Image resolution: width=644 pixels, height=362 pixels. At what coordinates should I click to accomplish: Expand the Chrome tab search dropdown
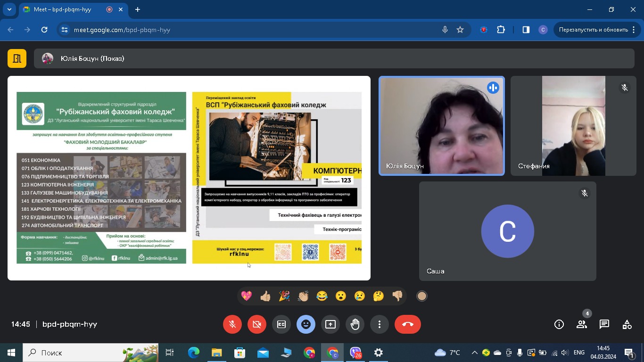point(9,9)
